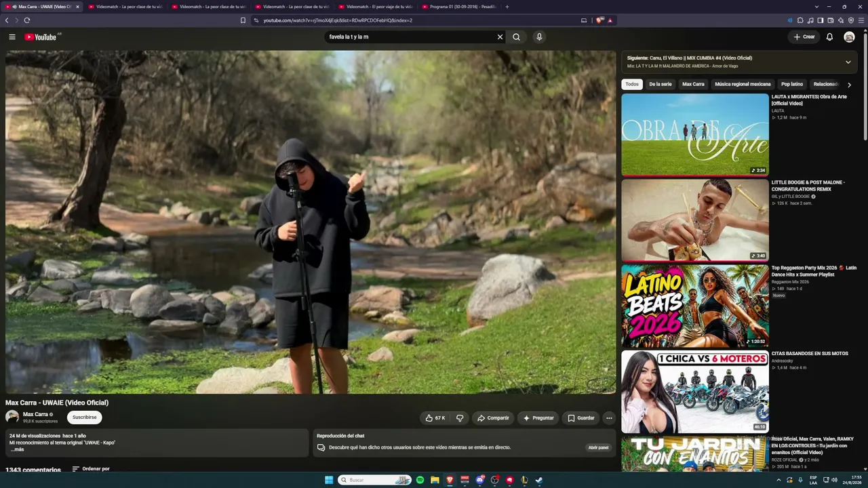Open Brave Rewards triangle icon
This screenshot has height=488, width=868.
click(x=610, y=20)
